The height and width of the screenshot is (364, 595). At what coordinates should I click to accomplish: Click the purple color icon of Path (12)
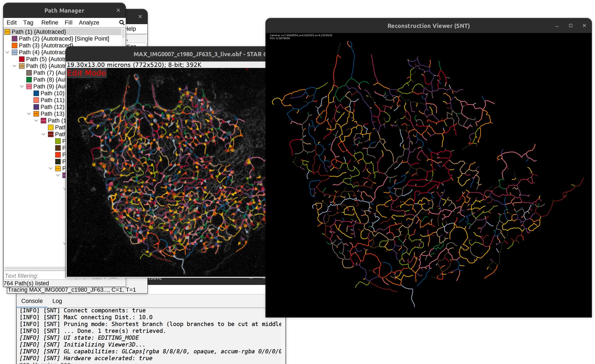pyautogui.click(x=36, y=107)
